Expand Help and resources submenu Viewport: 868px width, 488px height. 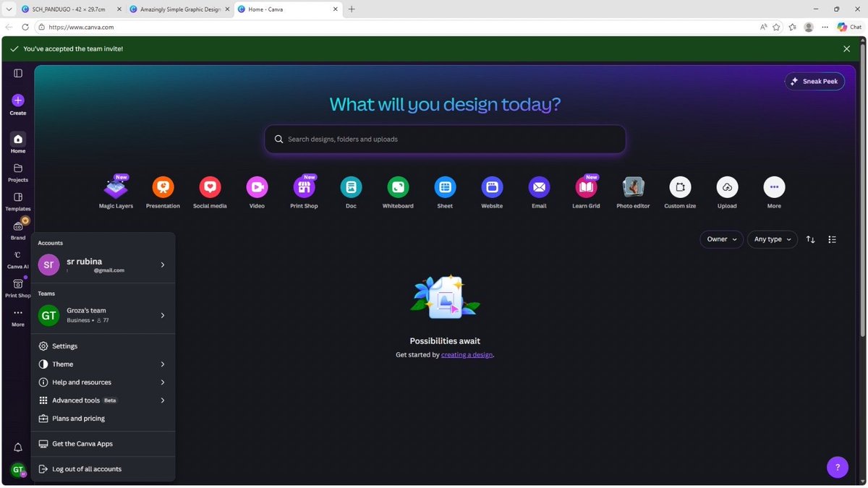click(x=103, y=382)
